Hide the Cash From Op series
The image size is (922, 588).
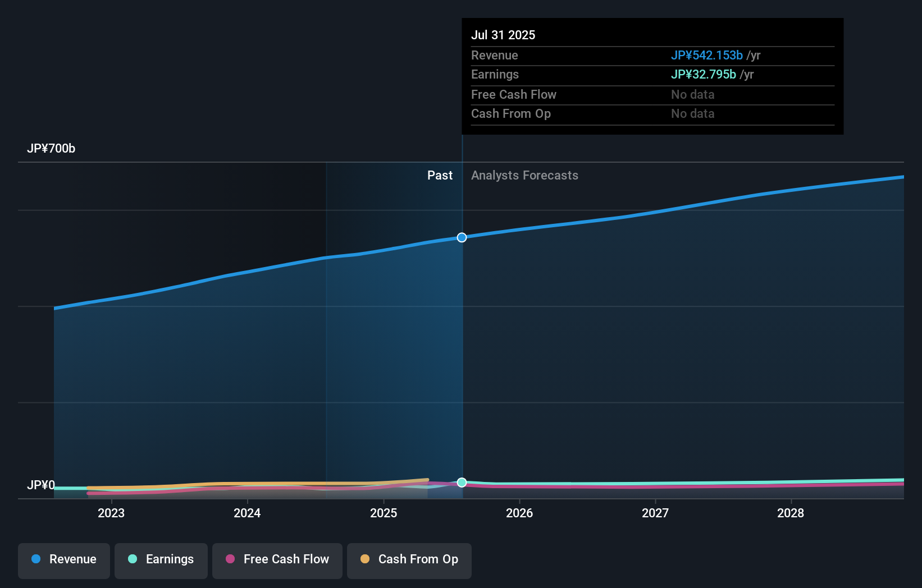coord(409,559)
